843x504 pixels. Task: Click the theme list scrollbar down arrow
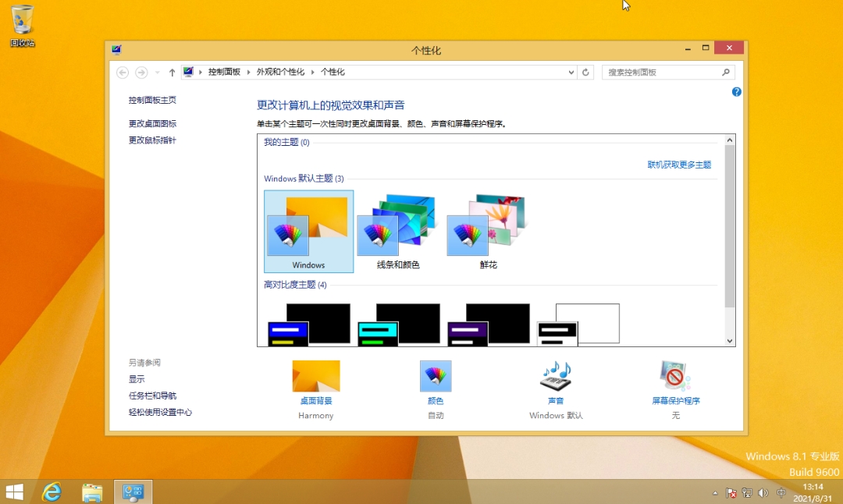[x=730, y=341]
